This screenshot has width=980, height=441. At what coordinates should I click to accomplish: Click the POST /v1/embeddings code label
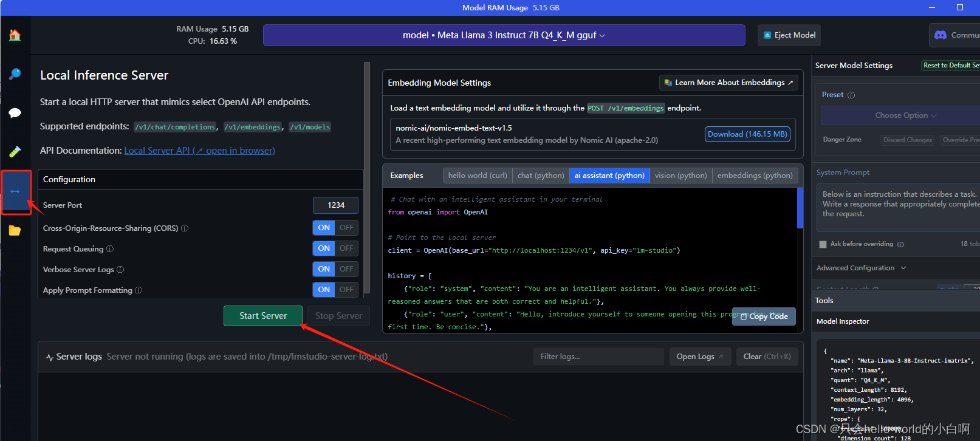click(x=626, y=108)
